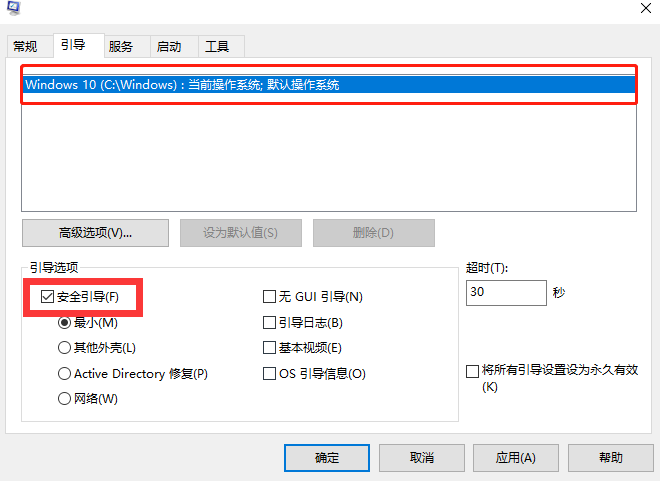Viewport: 660px width, 481px height.
Task: Open 高级选项(V) advanced options
Action: 96,233
